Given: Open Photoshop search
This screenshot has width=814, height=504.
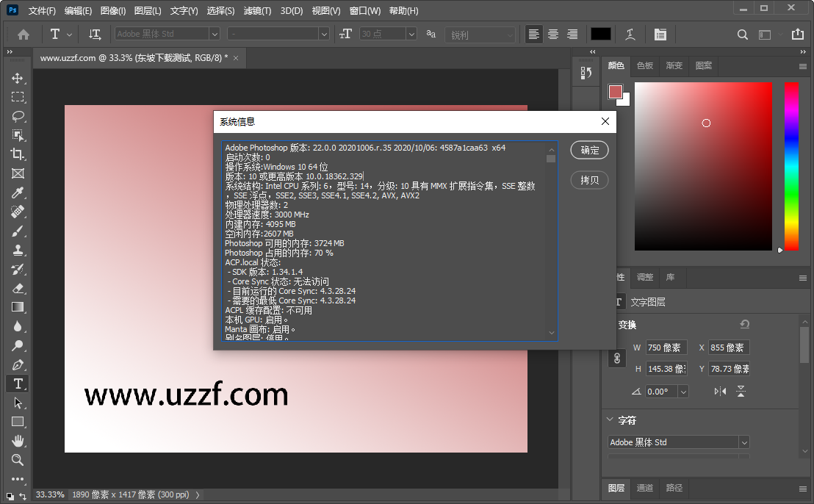Looking at the screenshot, I should pyautogui.click(x=742, y=34).
